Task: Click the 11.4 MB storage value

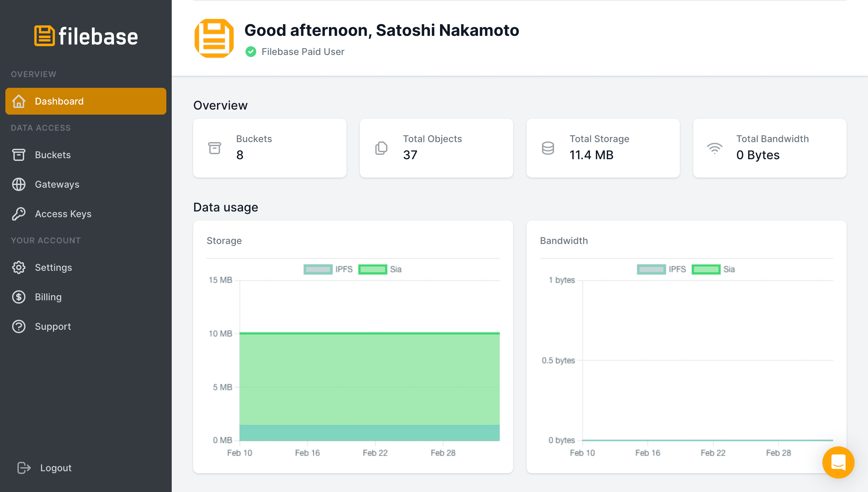Action: (x=591, y=155)
